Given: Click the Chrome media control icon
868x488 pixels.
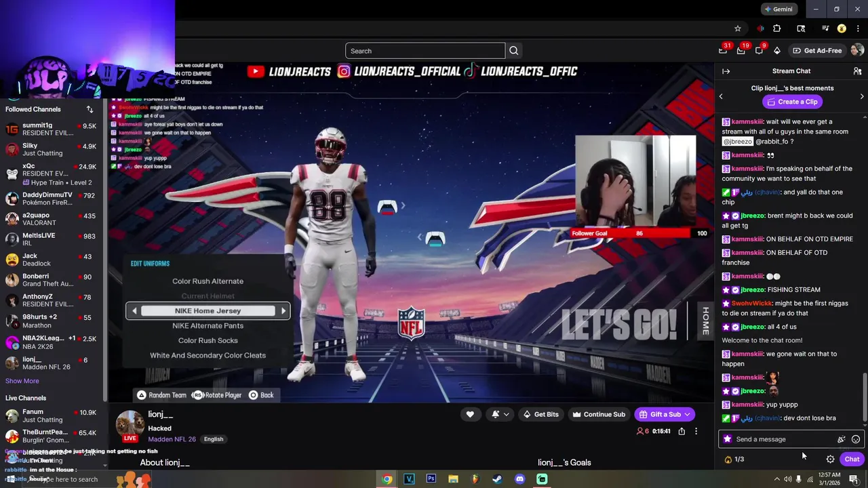Looking at the screenshot, I should click(825, 28).
